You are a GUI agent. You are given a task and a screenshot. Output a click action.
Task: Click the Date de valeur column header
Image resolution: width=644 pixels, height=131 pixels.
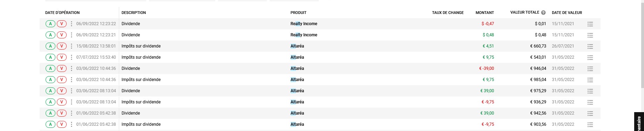[x=567, y=13]
